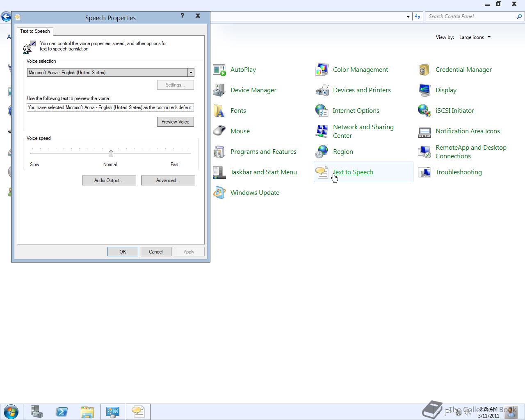This screenshot has height=420, width=525.
Task: Click the Windows Update link text
Action: pos(255,193)
